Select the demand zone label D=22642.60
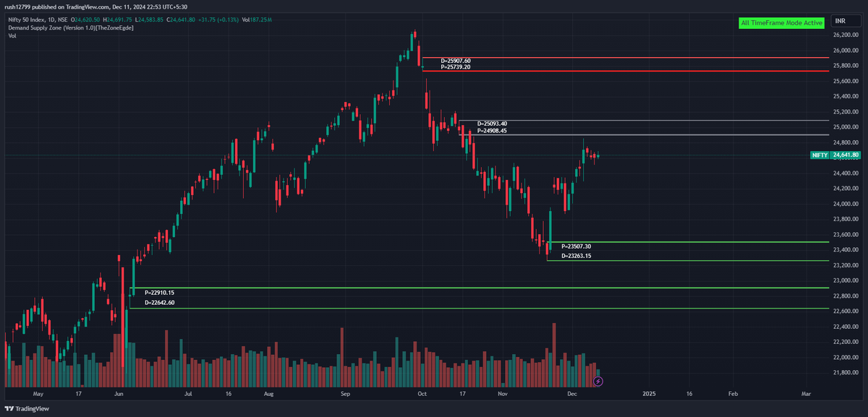Viewport: 868px width, 417px height. [159, 303]
